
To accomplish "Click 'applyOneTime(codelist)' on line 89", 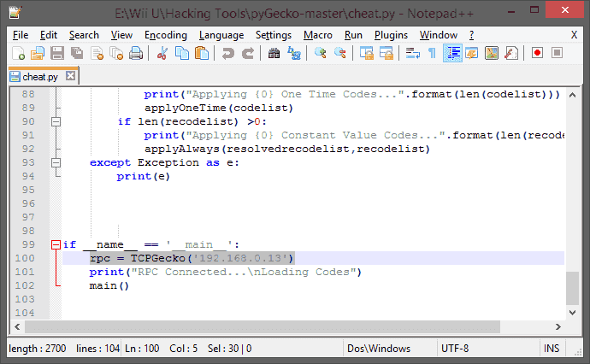I will pyautogui.click(x=219, y=108).
